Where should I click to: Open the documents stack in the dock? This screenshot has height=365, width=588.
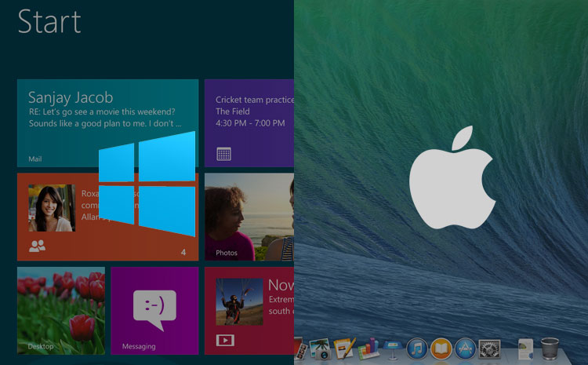(526, 349)
